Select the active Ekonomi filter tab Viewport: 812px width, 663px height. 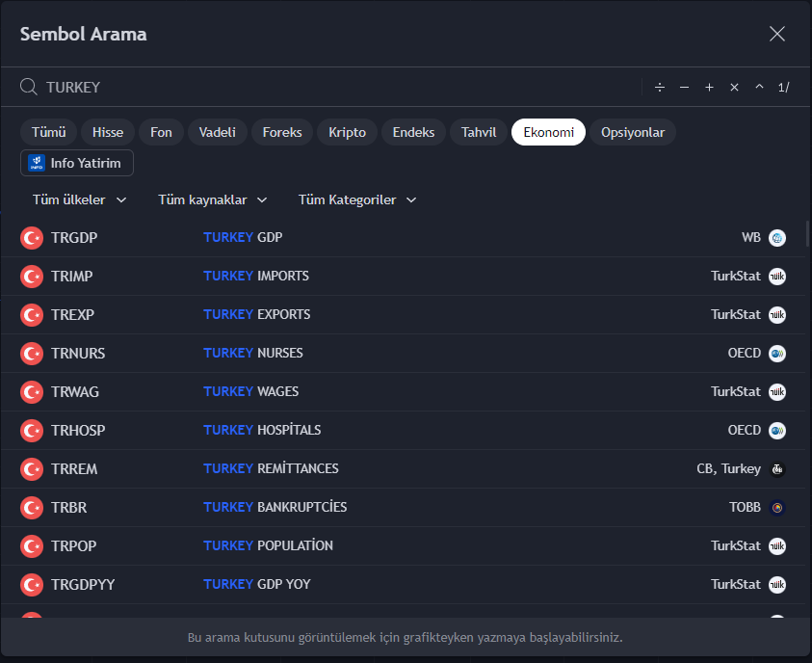[548, 132]
